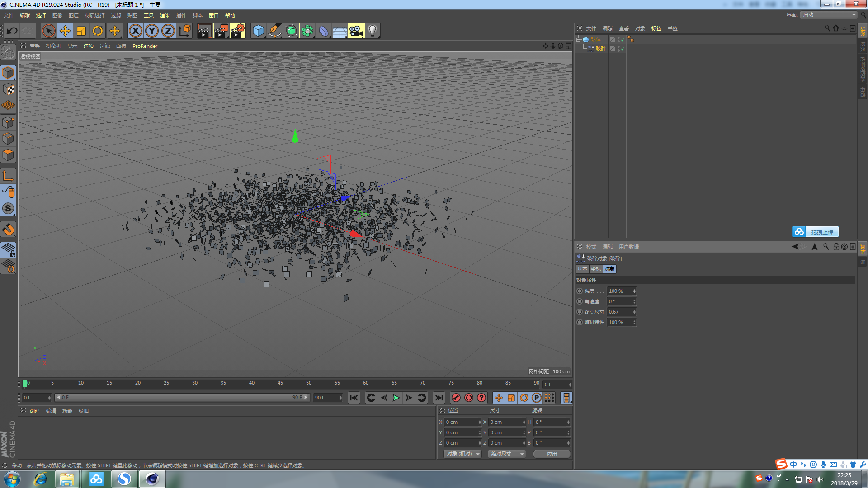Click the 终点尺寸 value stepper arrows
This screenshot has height=488, width=868.
coord(634,312)
